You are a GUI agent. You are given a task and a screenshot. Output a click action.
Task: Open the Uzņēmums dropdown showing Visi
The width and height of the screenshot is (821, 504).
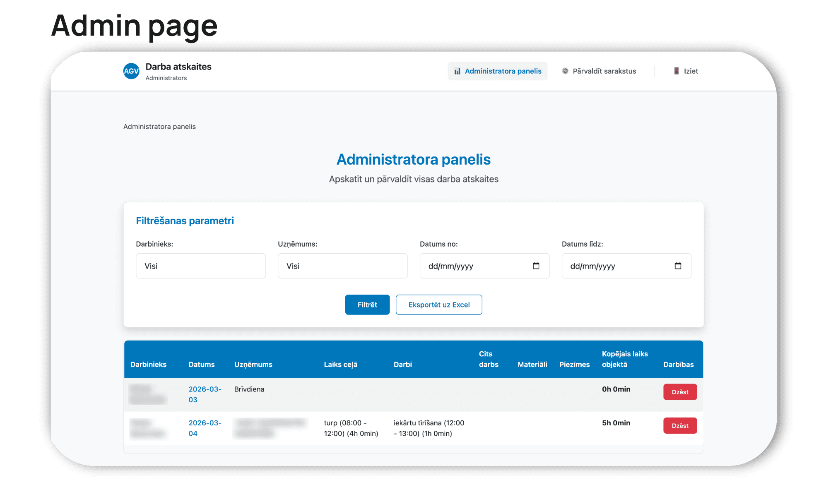pyautogui.click(x=342, y=266)
